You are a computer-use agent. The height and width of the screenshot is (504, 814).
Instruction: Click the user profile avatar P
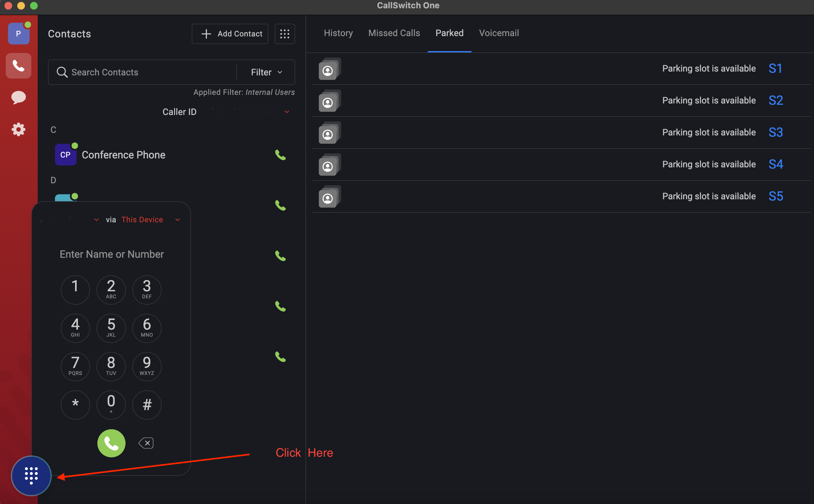tap(19, 33)
